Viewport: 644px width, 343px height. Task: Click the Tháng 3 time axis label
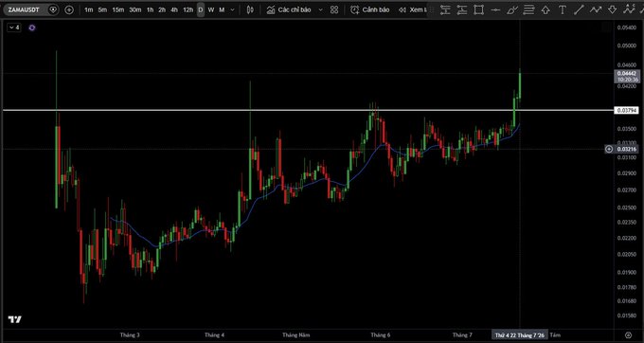click(130, 335)
